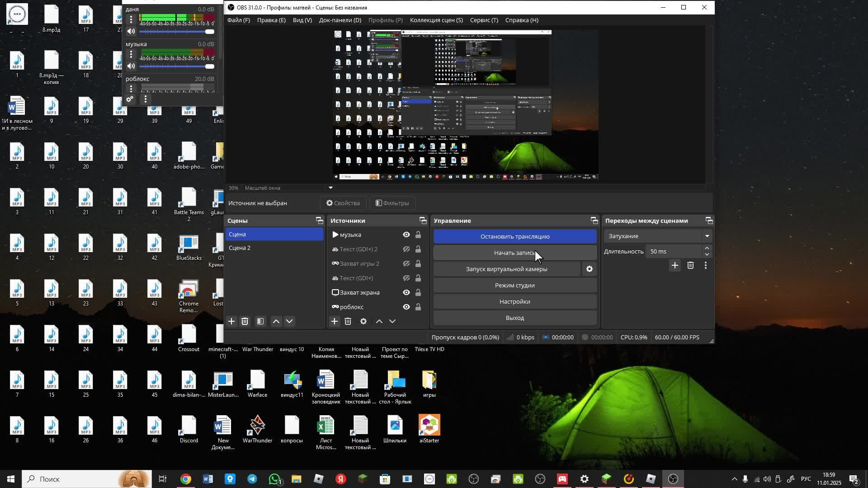
Task: Open the Сервис (T) menu
Action: click(484, 20)
